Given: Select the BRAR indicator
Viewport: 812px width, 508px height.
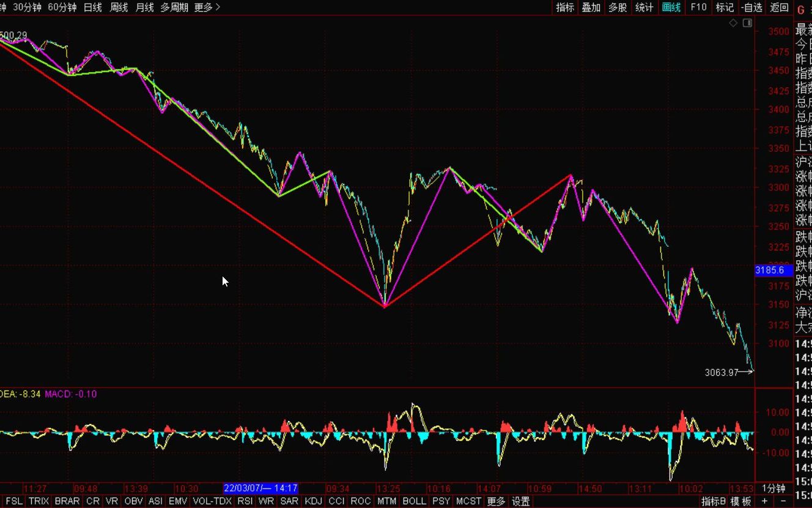Looking at the screenshot, I should pos(67,501).
